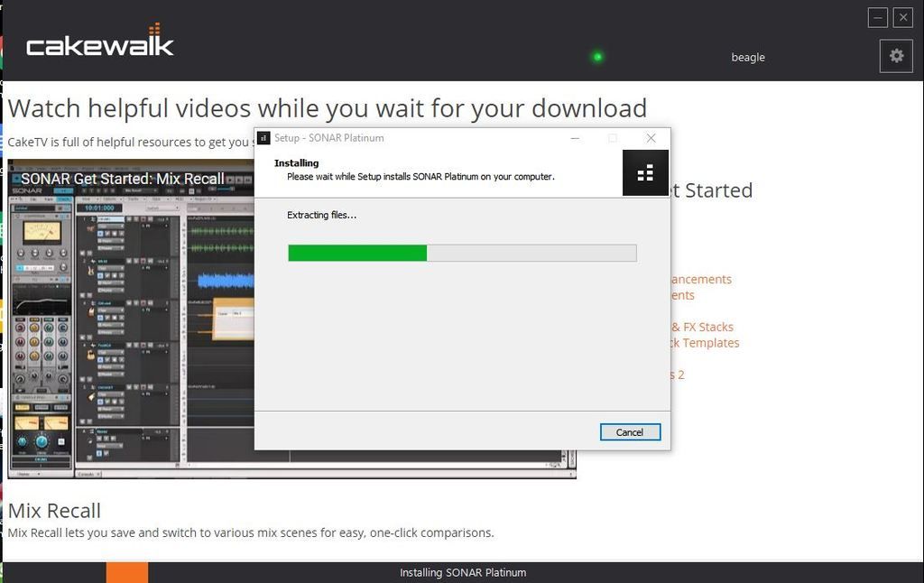
Task: Click the green connection status indicator
Action: [596, 57]
